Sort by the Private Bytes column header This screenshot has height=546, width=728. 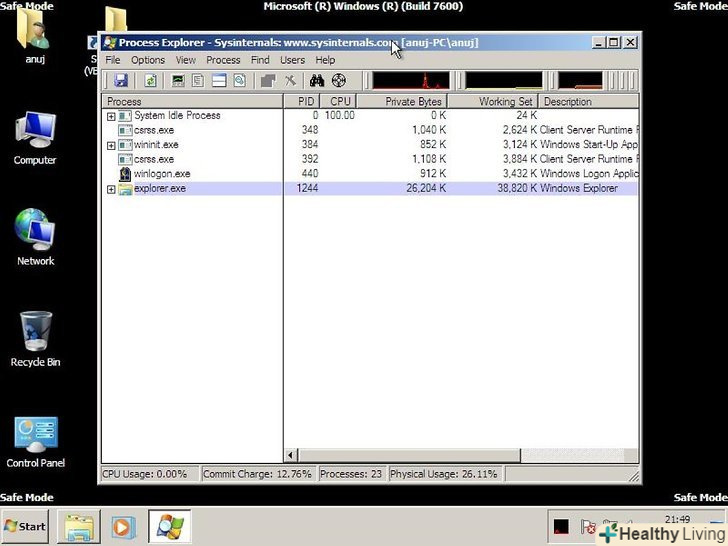coord(400,101)
